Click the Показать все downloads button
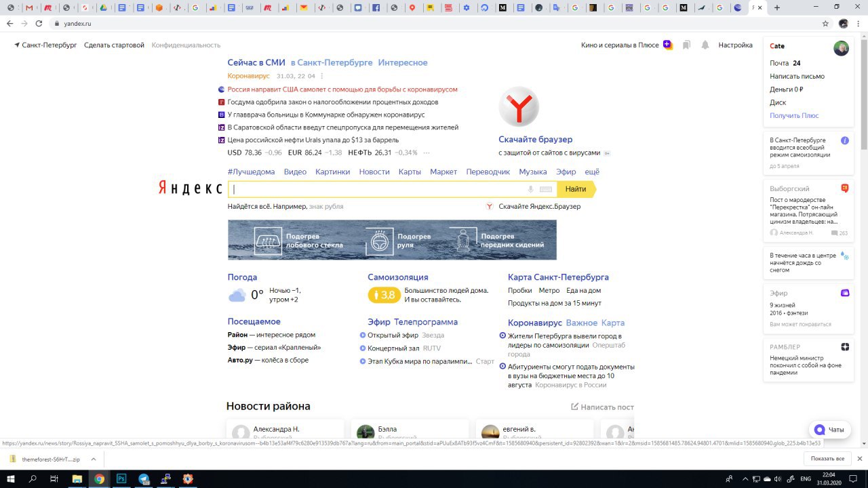The width and height of the screenshot is (868, 488). coord(827,459)
